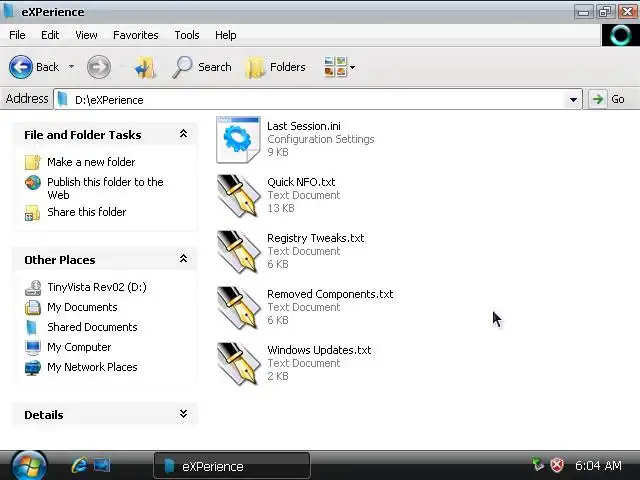The image size is (640, 480).
Task: Click Publish this folder to the Web
Action: [105, 188]
